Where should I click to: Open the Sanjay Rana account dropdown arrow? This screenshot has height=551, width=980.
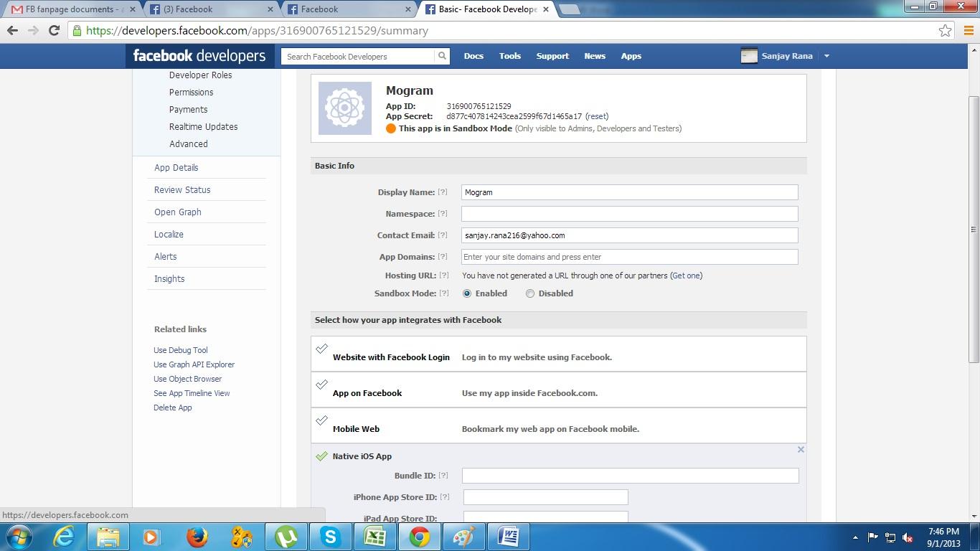tap(826, 56)
